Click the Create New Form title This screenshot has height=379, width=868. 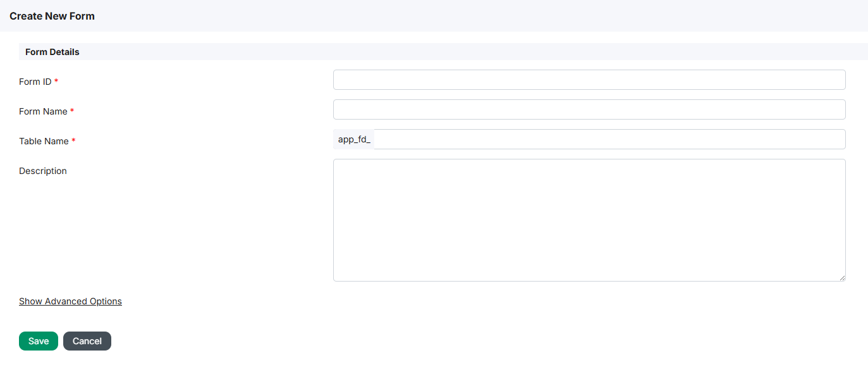point(52,16)
